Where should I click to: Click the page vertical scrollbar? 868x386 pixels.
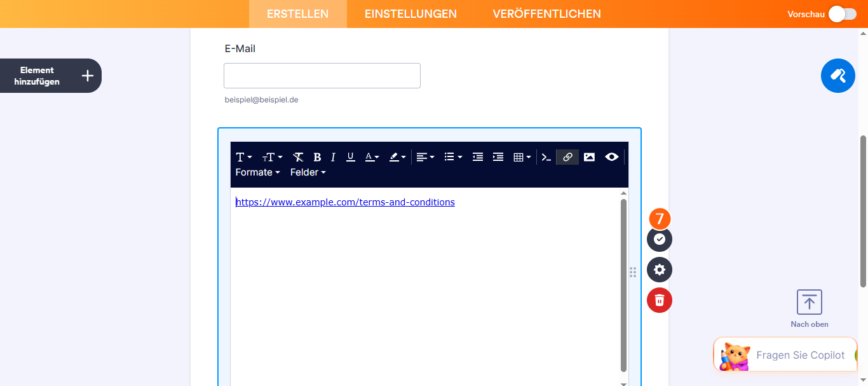863,211
